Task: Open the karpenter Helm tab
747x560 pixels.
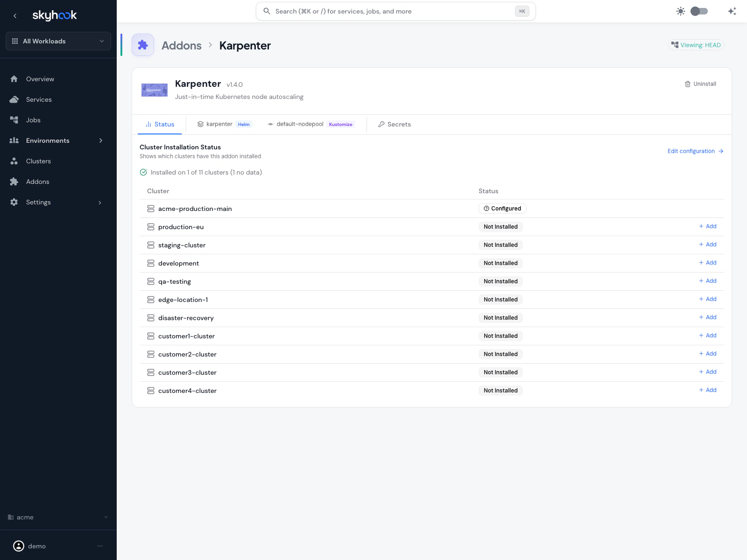Action: point(224,124)
